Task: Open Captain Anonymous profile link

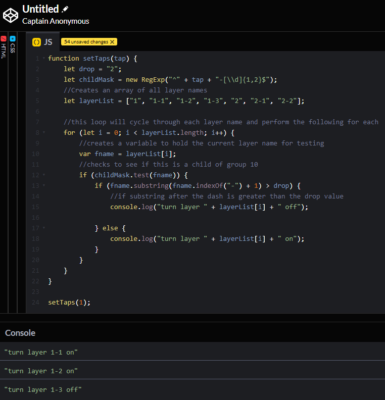Action: [x=56, y=21]
